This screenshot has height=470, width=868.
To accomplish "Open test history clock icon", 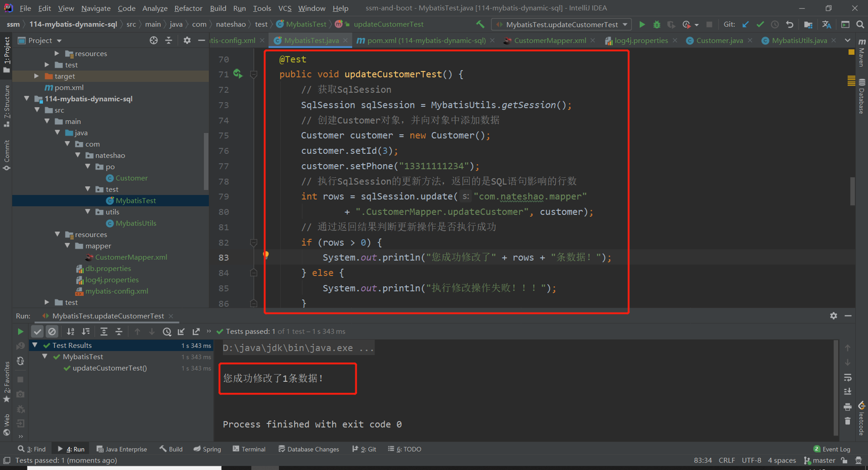I will 167,331.
